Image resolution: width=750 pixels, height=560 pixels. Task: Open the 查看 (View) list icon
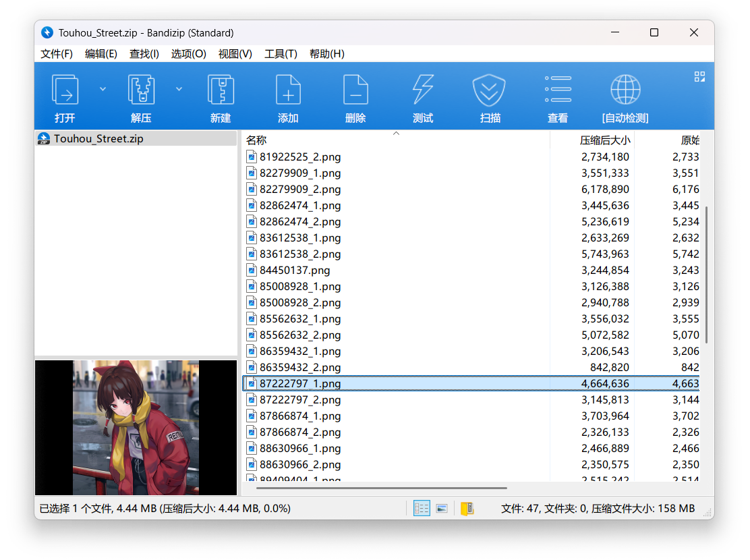tap(558, 91)
